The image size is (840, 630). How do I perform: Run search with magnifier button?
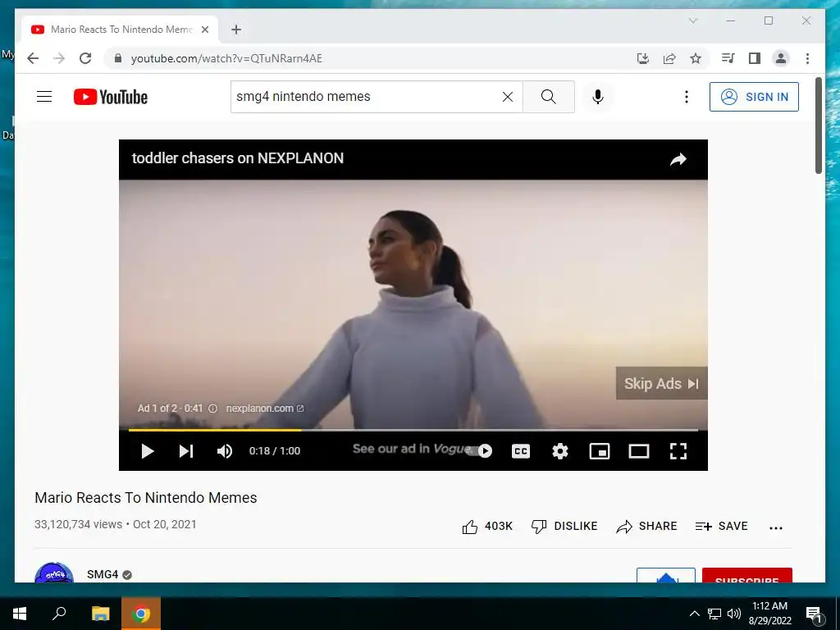[548, 97]
